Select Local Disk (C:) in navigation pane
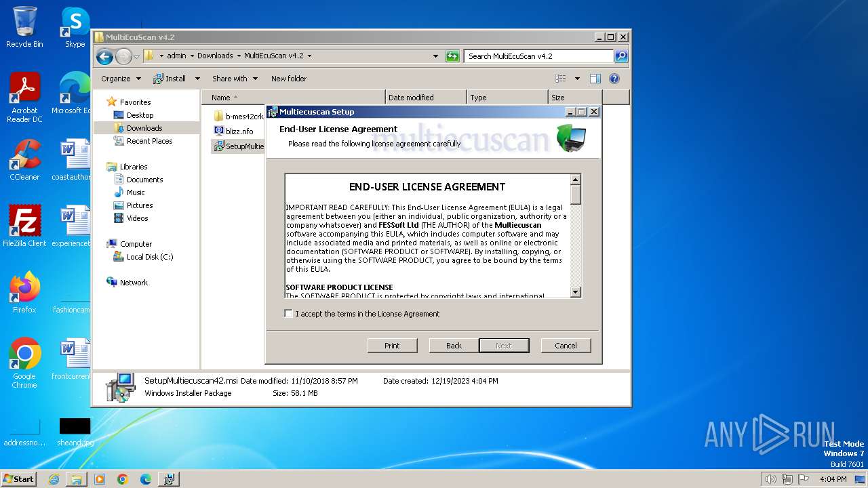Screen dimensions: 868x488 pos(149,257)
